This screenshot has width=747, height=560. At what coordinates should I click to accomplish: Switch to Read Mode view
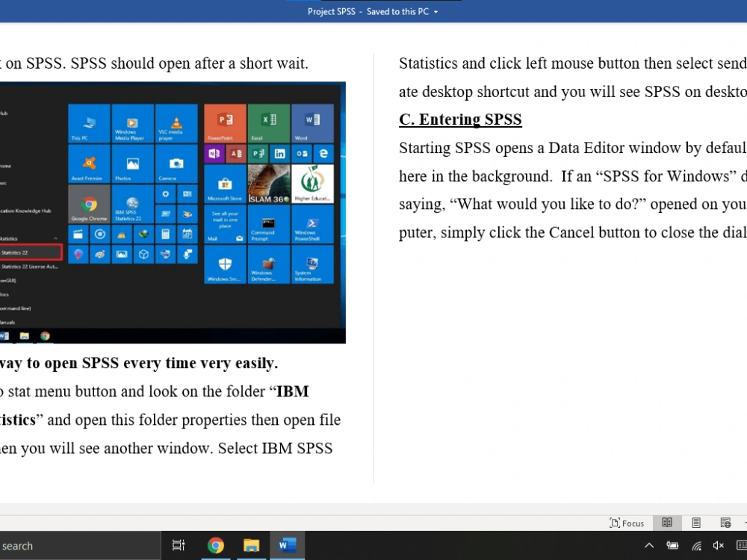coord(667,523)
